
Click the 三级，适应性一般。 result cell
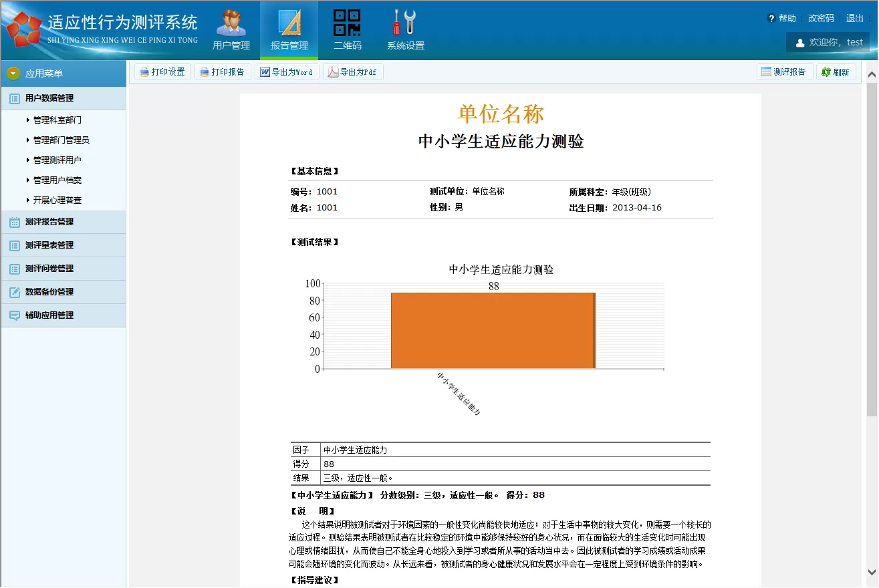tap(515, 478)
